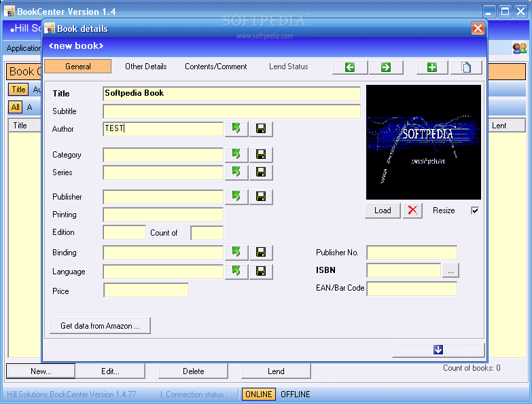Toggle the Resize checkbox
Viewport: 532px width, 404px height.
click(x=475, y=210)
